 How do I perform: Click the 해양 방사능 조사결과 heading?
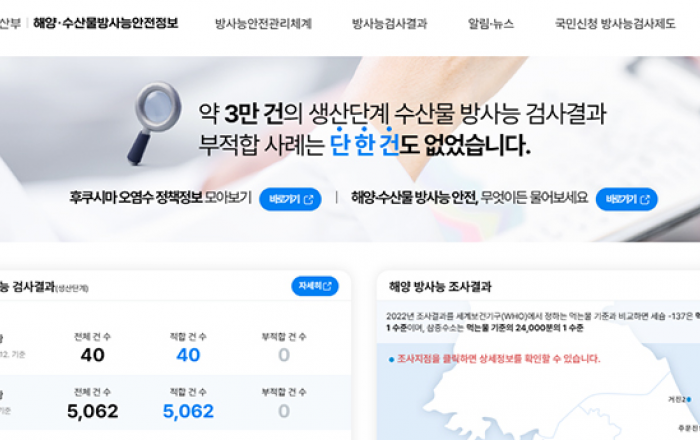[x=440, y=286]
